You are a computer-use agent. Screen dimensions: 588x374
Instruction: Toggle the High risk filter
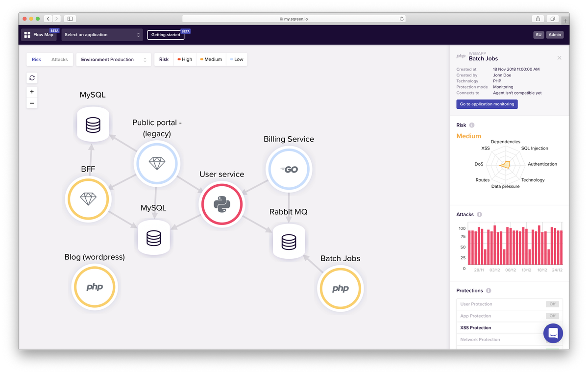(185, 59)
